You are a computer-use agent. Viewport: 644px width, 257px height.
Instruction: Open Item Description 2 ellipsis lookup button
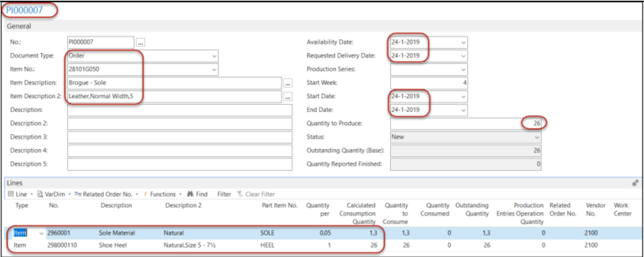[287, 97]
